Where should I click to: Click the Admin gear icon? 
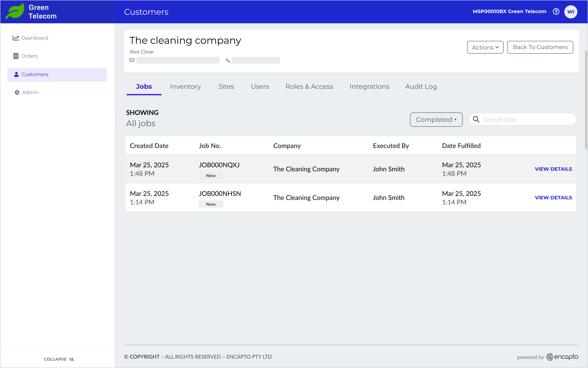17,92
